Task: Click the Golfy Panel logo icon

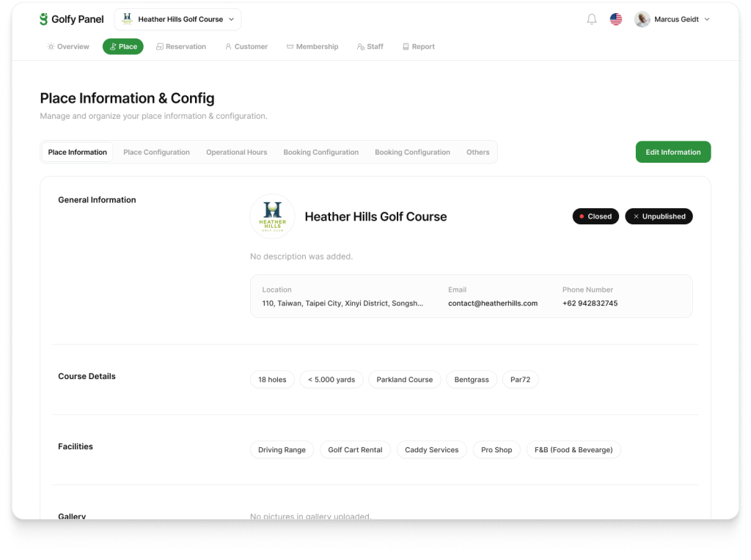Action: pyautogui.click(x=43, y=19)
